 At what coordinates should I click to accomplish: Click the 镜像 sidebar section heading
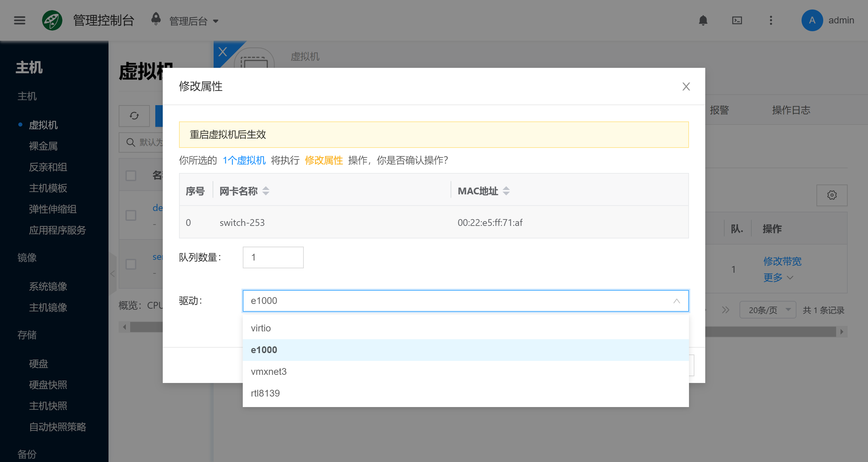(27, 257)
